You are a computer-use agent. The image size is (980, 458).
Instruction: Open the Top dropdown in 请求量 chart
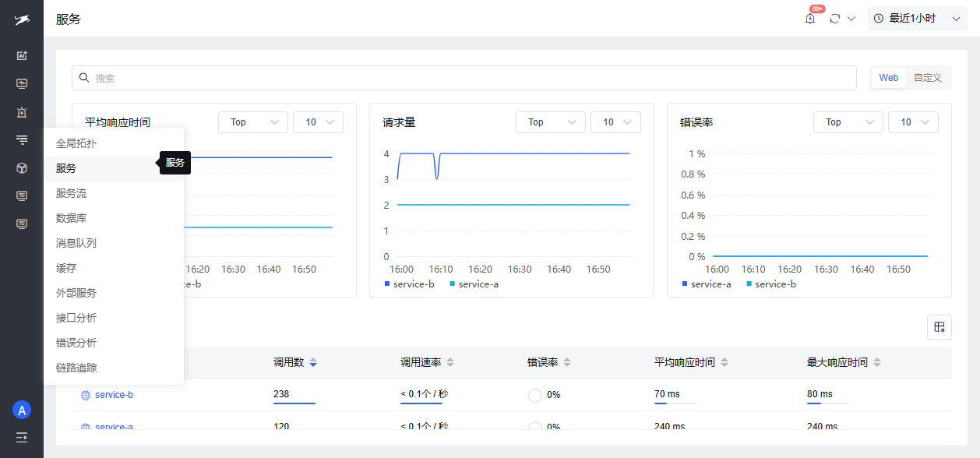click(x=551, y=122)
